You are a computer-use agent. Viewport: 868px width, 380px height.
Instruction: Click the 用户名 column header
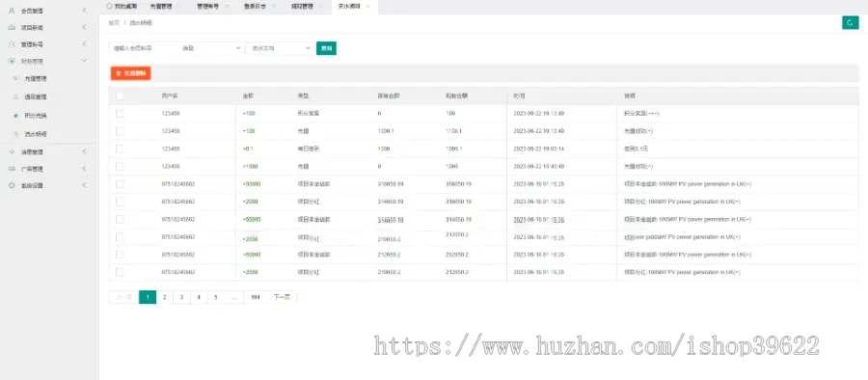[170, 95]
